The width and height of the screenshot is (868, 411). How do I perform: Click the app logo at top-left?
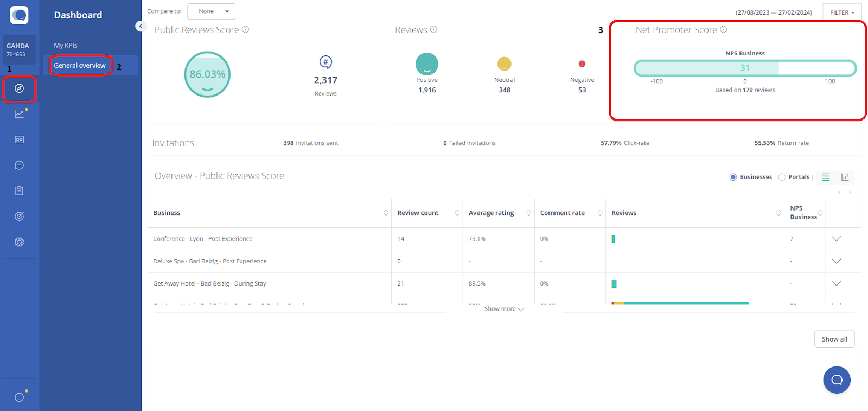(x=19, y=15)
